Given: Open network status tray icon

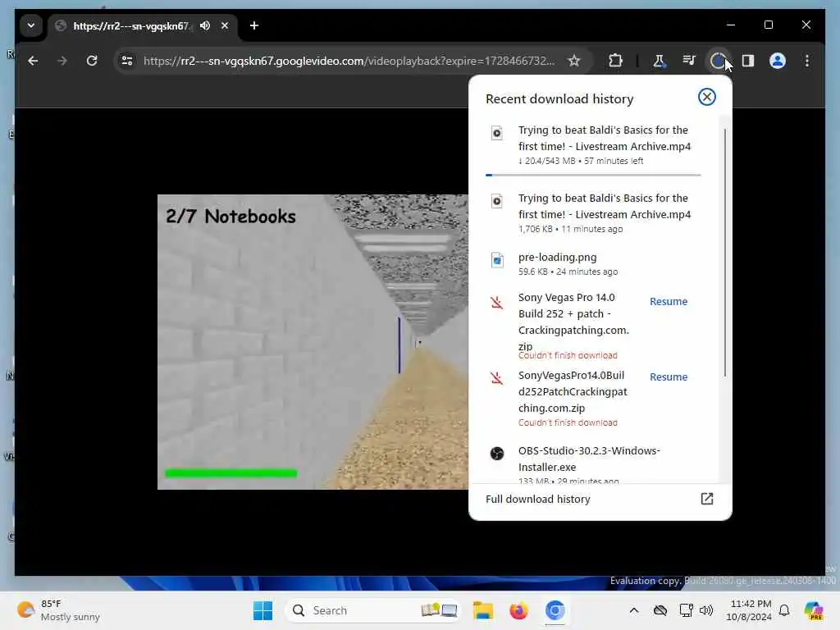Looking at the screenshot, I should [686, 610].
